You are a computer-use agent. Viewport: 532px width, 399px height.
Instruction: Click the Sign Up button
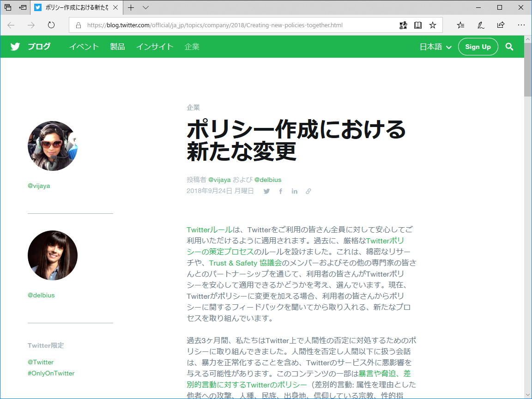pos(478,47)
